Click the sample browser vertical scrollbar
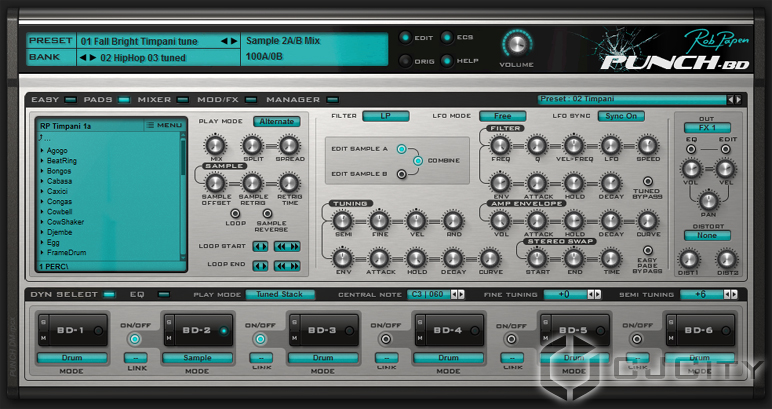The height and width of the screenshot is (409, 772). click(184, 194)
